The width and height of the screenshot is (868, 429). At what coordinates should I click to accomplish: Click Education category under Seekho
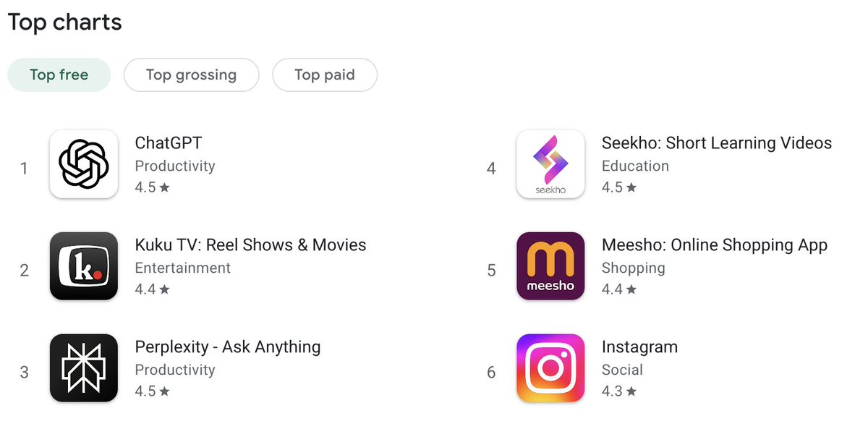coord(635,166)
